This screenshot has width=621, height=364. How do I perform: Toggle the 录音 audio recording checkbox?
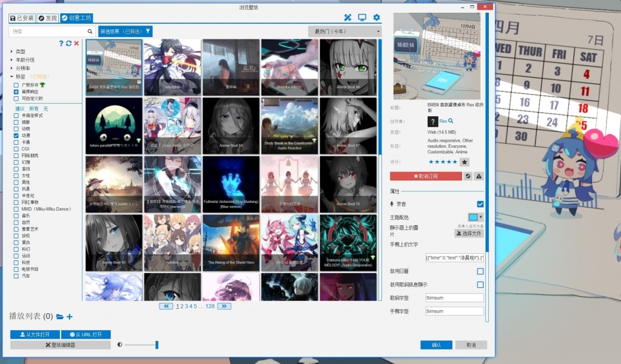pyautogui.click(x=480, y=204)
